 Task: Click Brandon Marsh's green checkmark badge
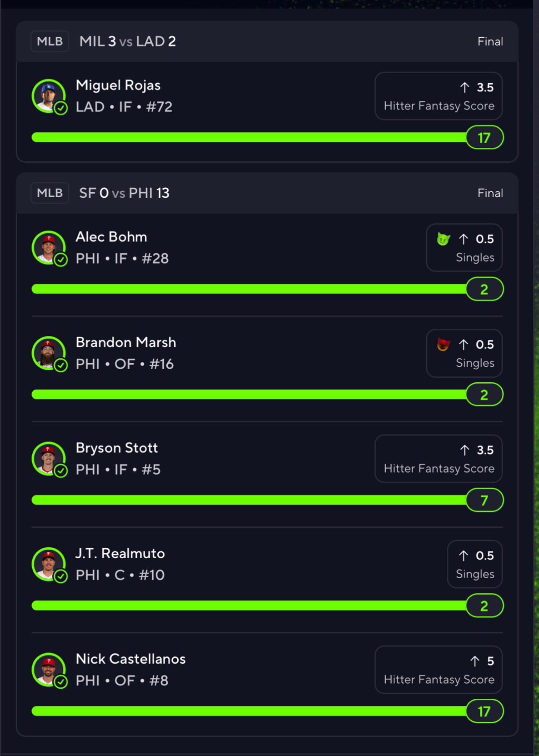61,365
